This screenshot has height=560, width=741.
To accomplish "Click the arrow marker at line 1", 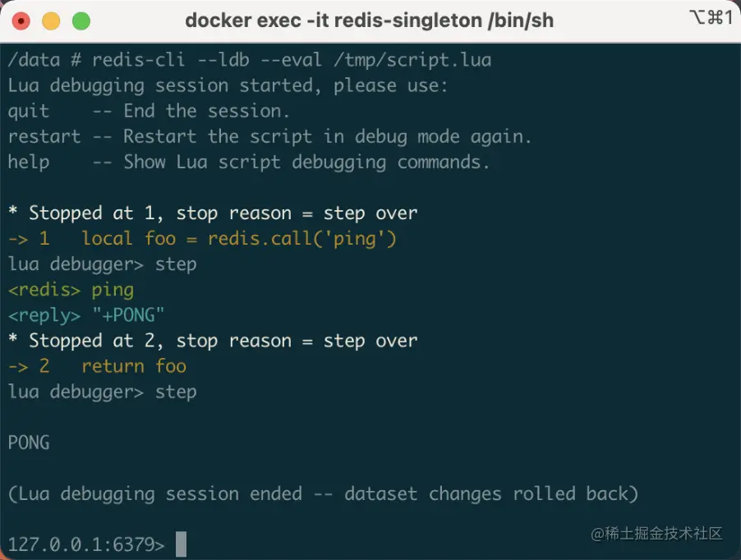I will (18, 239).
